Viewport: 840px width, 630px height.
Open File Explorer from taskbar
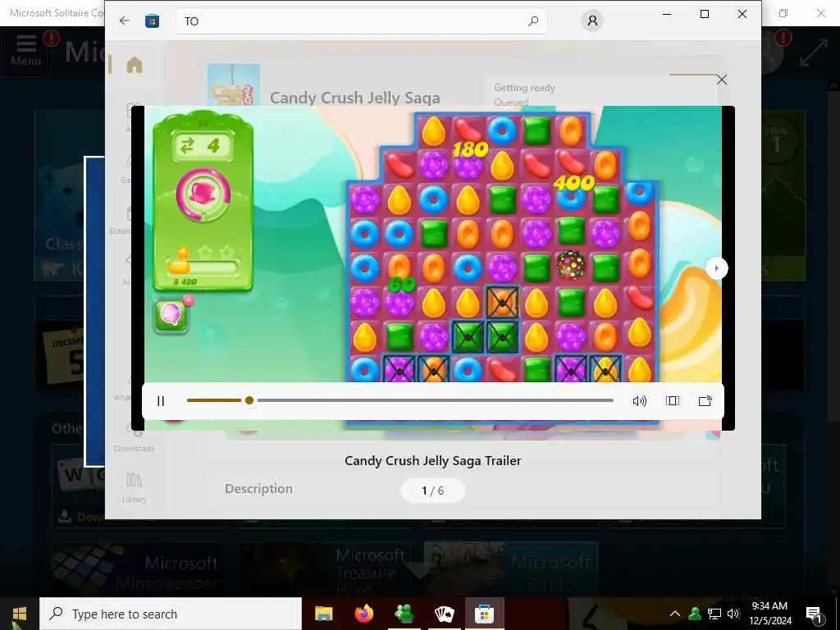[x=323, y=614]
